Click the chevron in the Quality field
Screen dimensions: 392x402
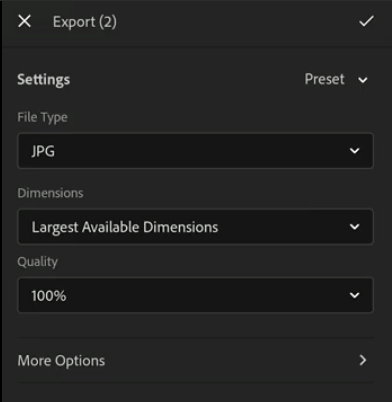[x=355, y=295]
